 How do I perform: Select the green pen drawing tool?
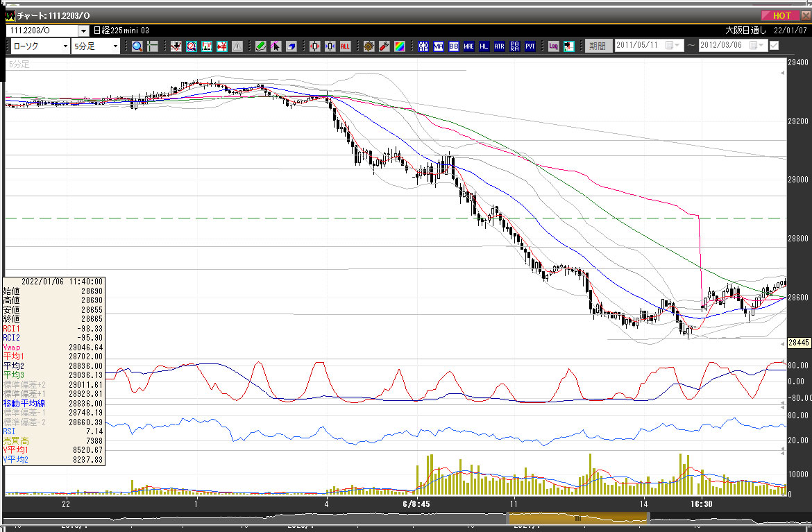[261, 46]
